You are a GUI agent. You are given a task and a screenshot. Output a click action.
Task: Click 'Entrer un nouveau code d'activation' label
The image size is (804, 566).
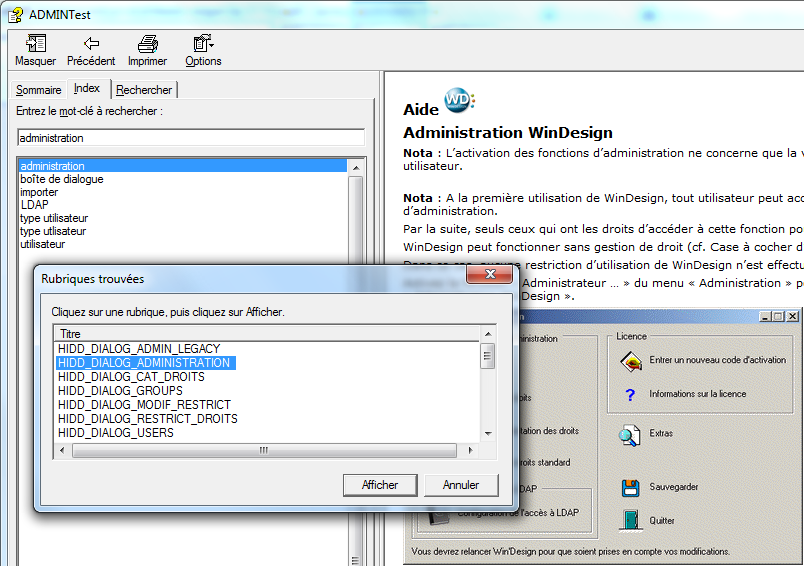point(717,360)
